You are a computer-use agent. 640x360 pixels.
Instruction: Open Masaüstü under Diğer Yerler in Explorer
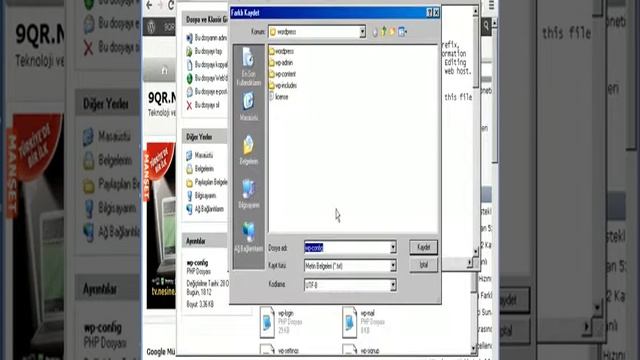(x=200, y=156)
